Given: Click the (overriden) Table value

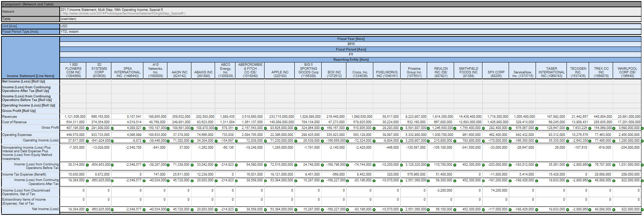Looking at the screenshot, I should point(68,19).
